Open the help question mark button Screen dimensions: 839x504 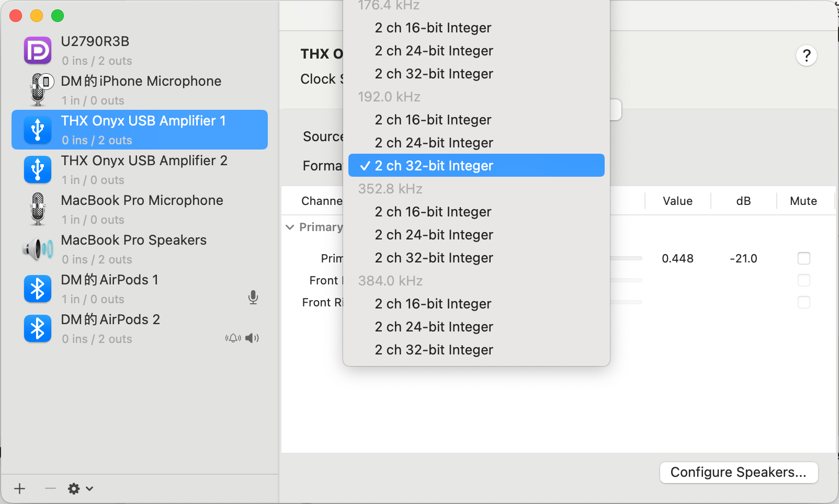click(x=807, y=55)
